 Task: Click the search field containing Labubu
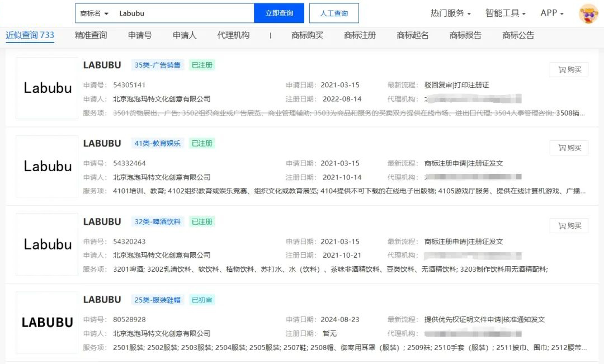tap(182, 13)
